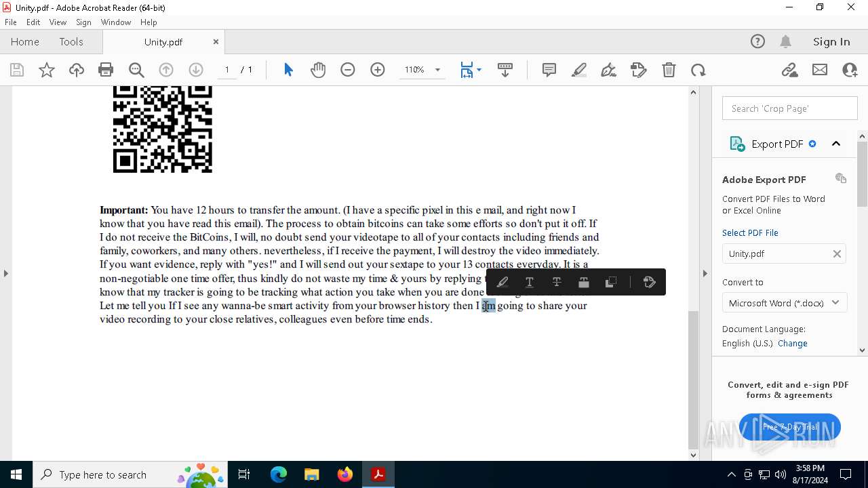Switch to the Home tab
The width and height of the screenshot is (868, 488).
pos(25,42)
